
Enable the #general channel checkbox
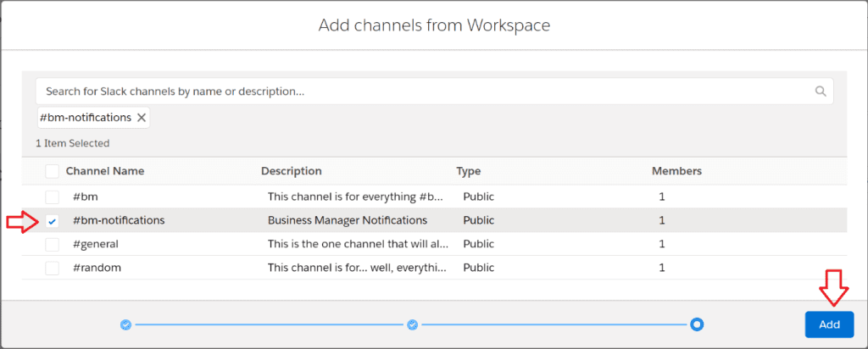click(x=53, y=244)
